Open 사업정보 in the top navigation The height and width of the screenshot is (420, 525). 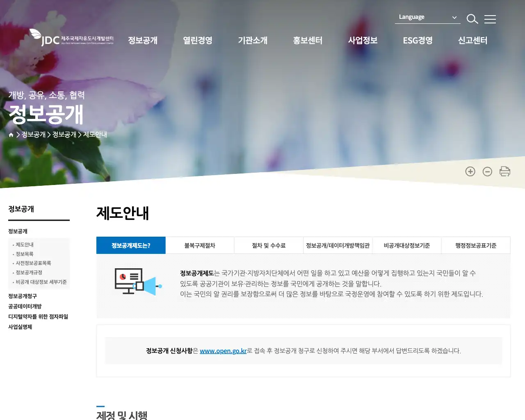coord(363,40)
